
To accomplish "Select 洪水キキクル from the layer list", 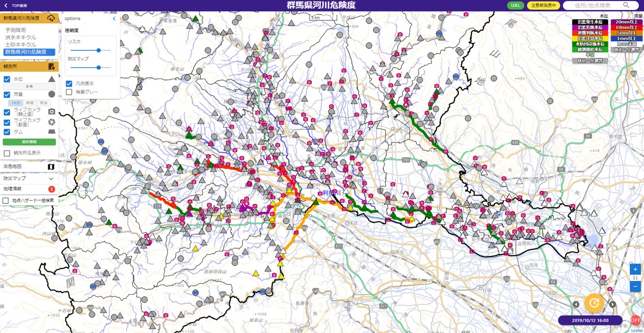I will 21,38.
